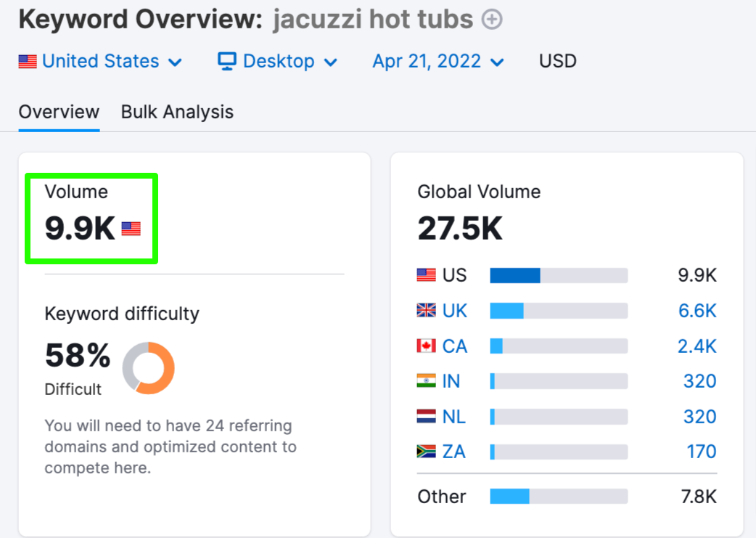Click the CA country link
This screenshot has height=538, width=756.
(455, 346)
